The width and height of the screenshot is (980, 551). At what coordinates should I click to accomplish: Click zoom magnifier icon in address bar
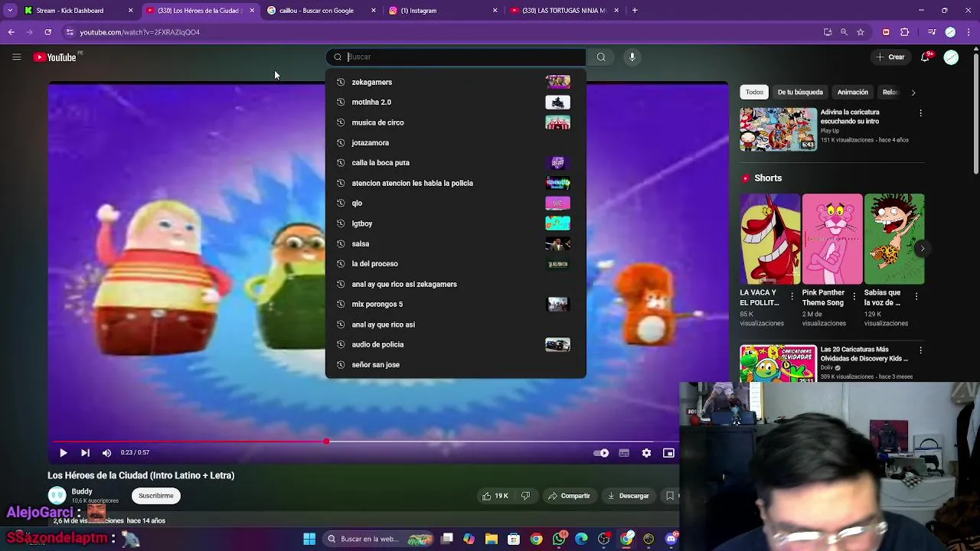pyautogui.click(x=844, y=32)
